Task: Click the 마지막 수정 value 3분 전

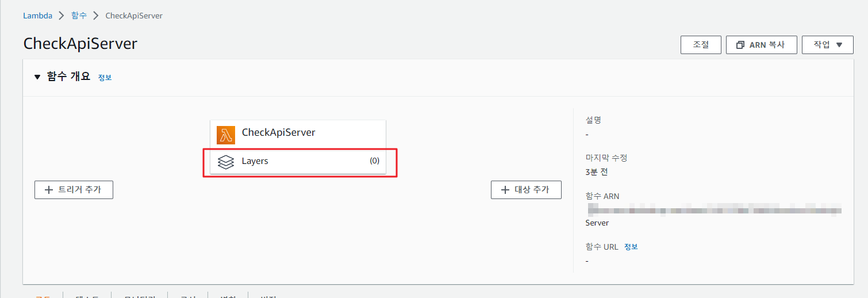Action: (x=597, y=172)
